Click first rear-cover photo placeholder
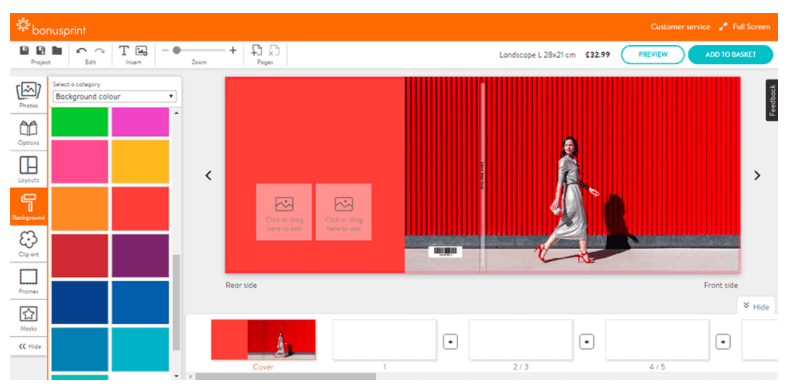This screenshot has width=788, height=392. coord(284,212)
